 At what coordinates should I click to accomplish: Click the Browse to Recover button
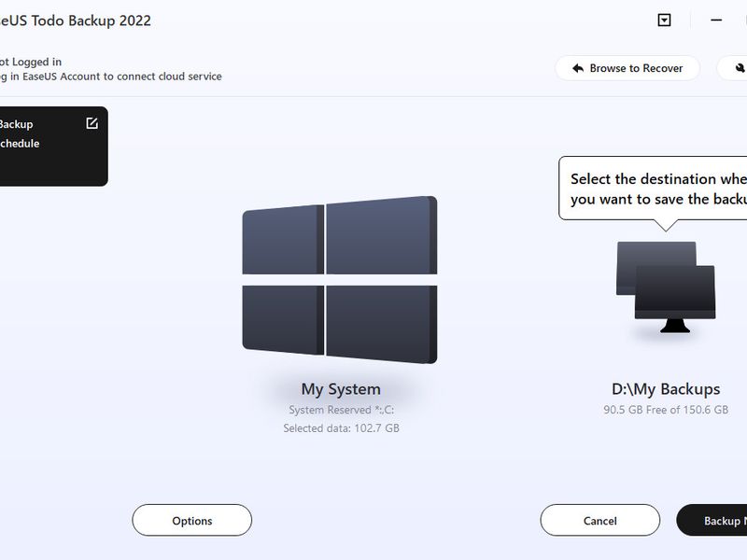[627, 68]
